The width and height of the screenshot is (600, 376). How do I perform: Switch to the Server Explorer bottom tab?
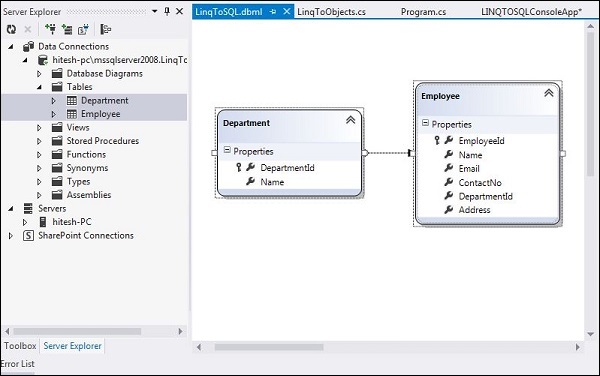[x=72, y=346]
